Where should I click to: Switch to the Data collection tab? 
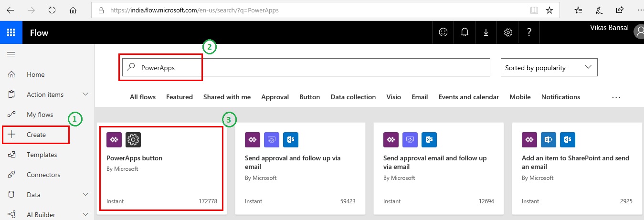click(353, 97)
